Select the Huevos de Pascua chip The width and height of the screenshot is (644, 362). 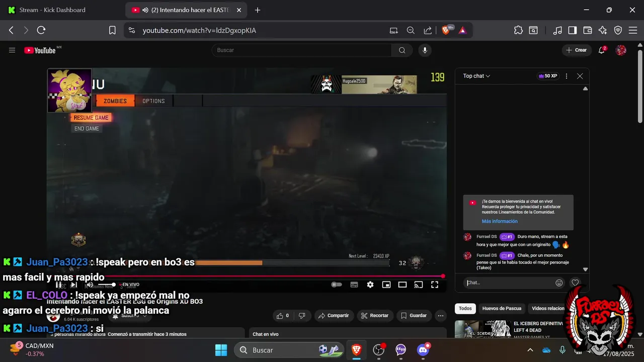(x=502, y=308)
